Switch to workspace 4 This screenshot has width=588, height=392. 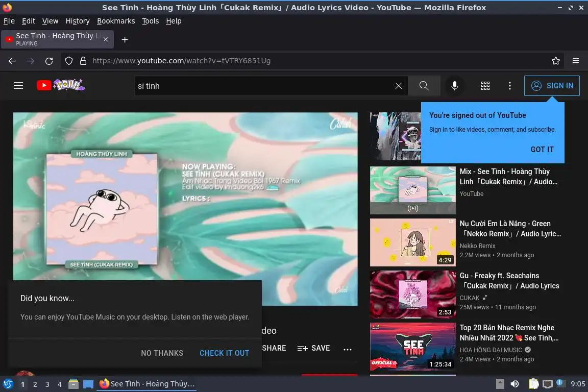coord(59,384)
